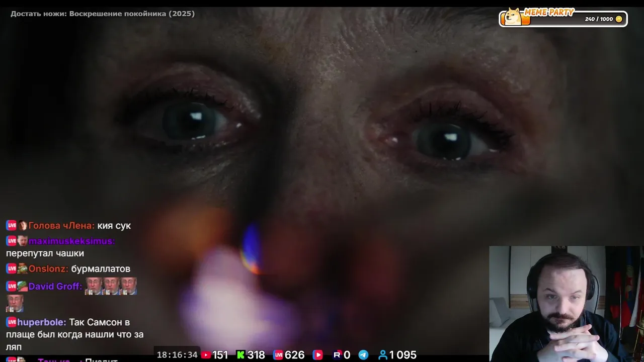Click the total viewer count 1 095
The width and height of the screenshot is (644, 362).
[x=403, y=355]
